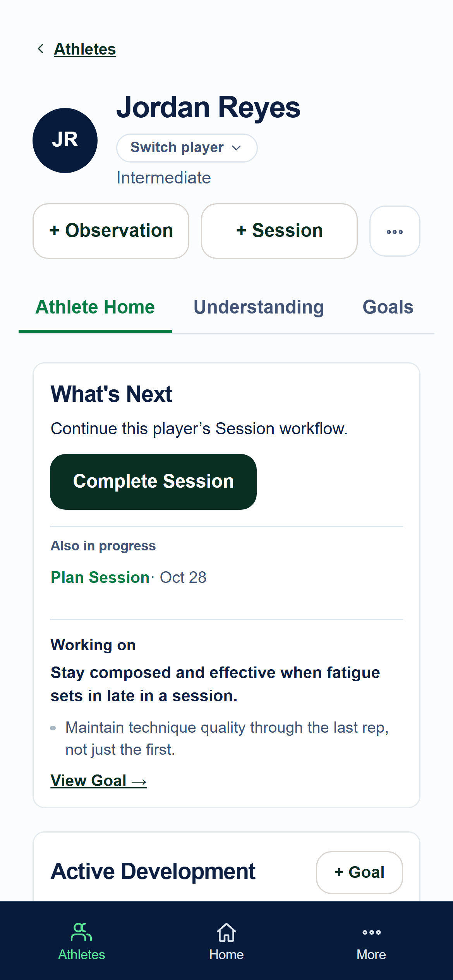Click the JR avatar circle
This screenshot has height=980, width=453.
pyautogui.click(x=65, y=140)
